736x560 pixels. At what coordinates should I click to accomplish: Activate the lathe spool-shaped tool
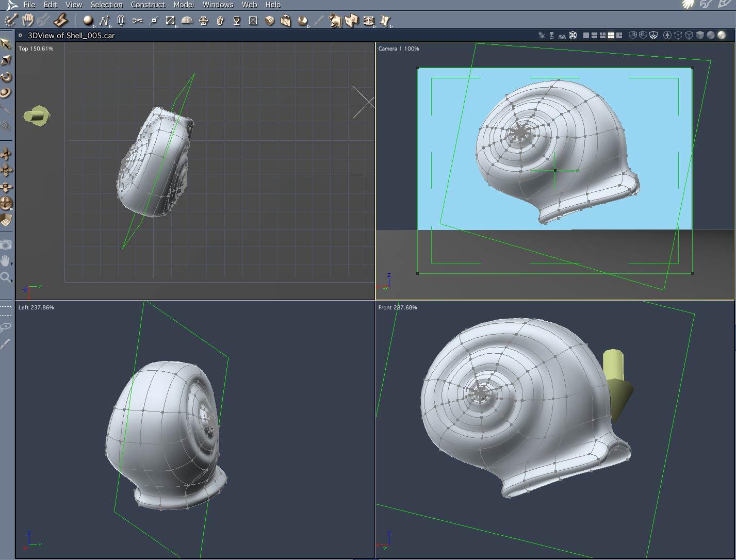(204, 21)
